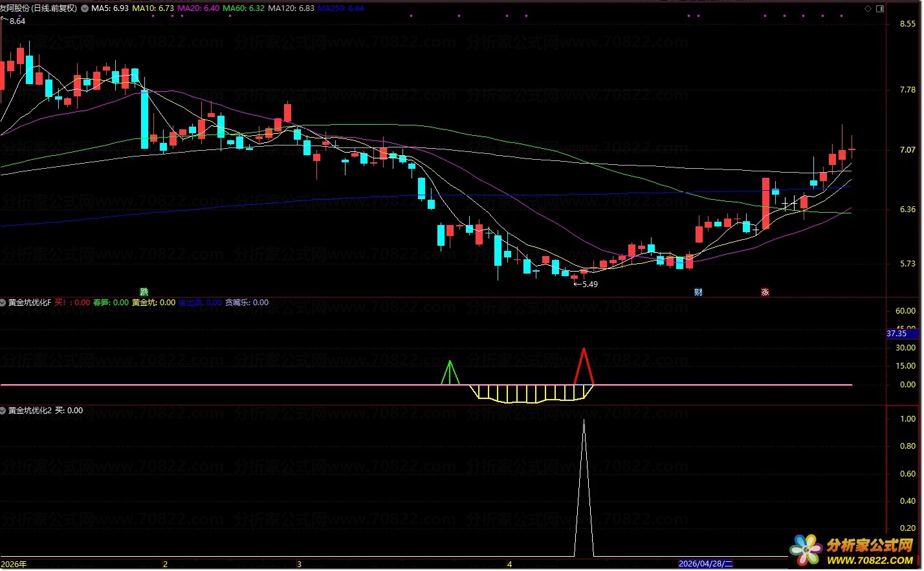Click the green 跌 marker icon
The image size is (924, 571).
[x=144, y=292]
